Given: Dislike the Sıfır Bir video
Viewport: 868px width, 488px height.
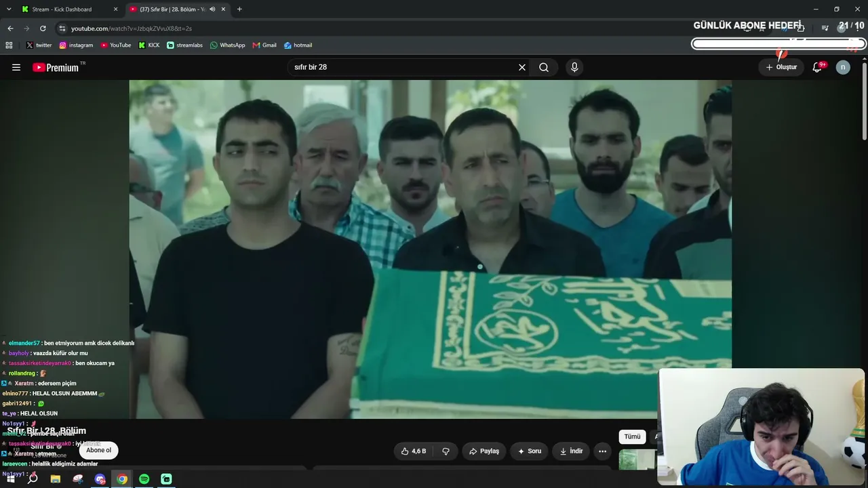Looking at the screenshot, I should pyautogui.click(x=446, y=451).
